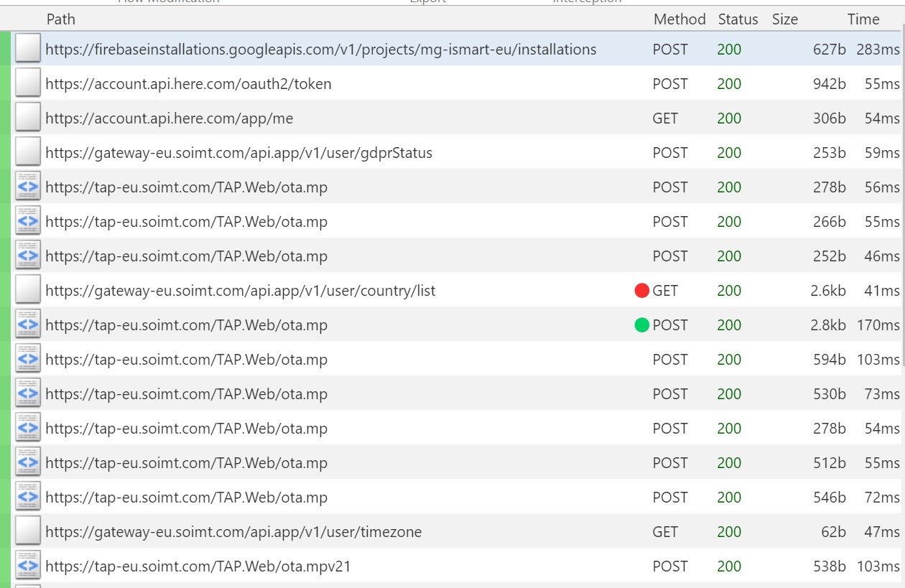Click the ota.mp path in the 594b row
This screenshot has width=905, height=588.
point(187,360)
